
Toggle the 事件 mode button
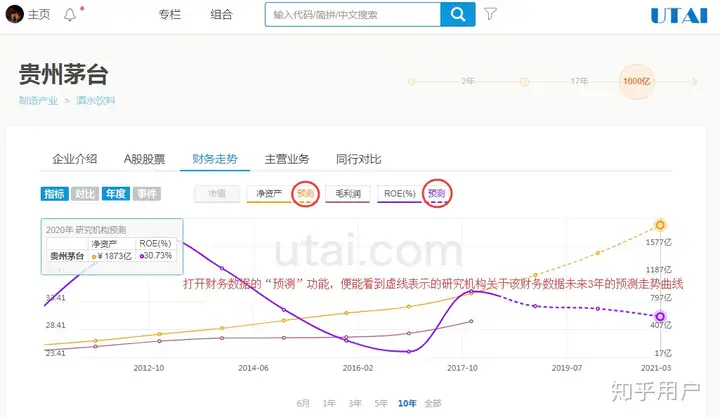point(147,194)
